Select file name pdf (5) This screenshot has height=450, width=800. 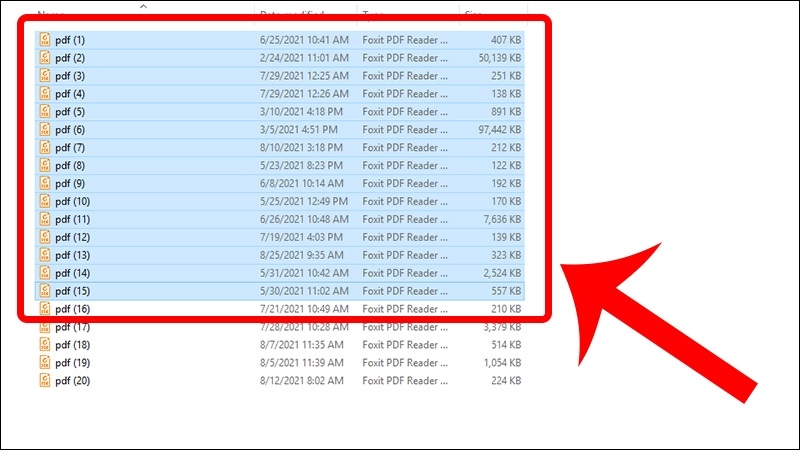click(70, 111)
